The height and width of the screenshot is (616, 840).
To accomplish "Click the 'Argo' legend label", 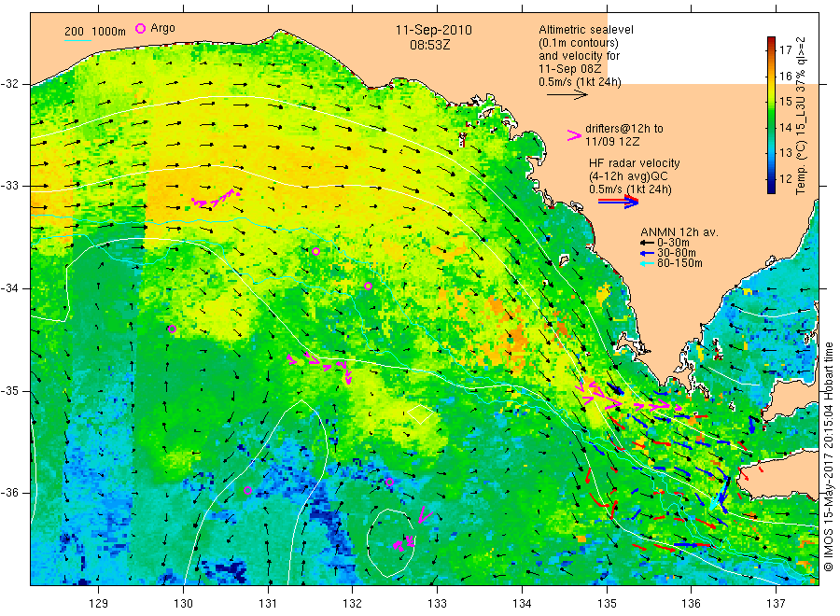I will (162, 28).
